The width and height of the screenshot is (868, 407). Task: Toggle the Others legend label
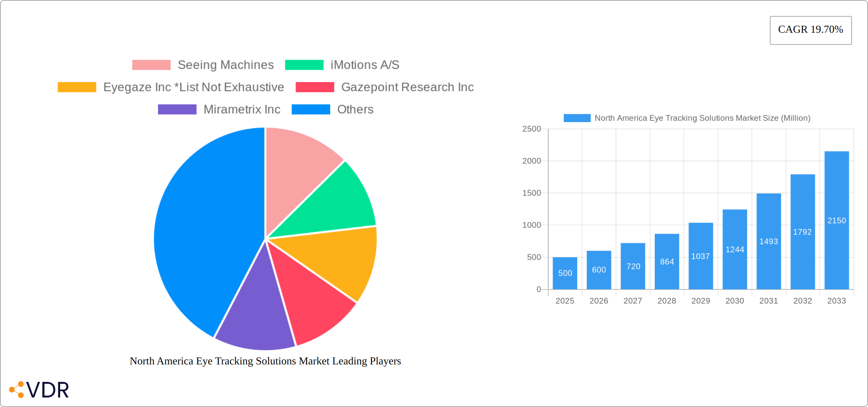click(355, 110)
